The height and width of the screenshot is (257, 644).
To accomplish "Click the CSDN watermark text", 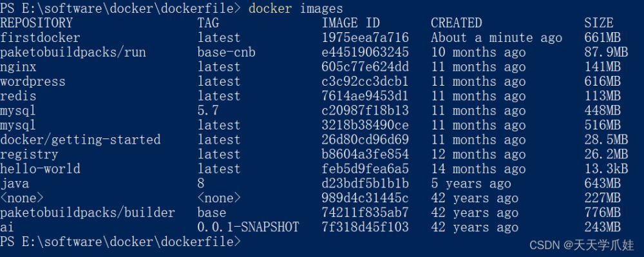I will pos(582,245).
